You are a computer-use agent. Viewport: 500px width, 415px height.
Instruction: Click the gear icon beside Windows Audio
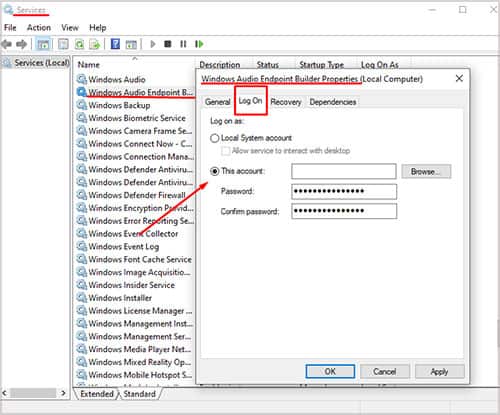click(81, 79)
